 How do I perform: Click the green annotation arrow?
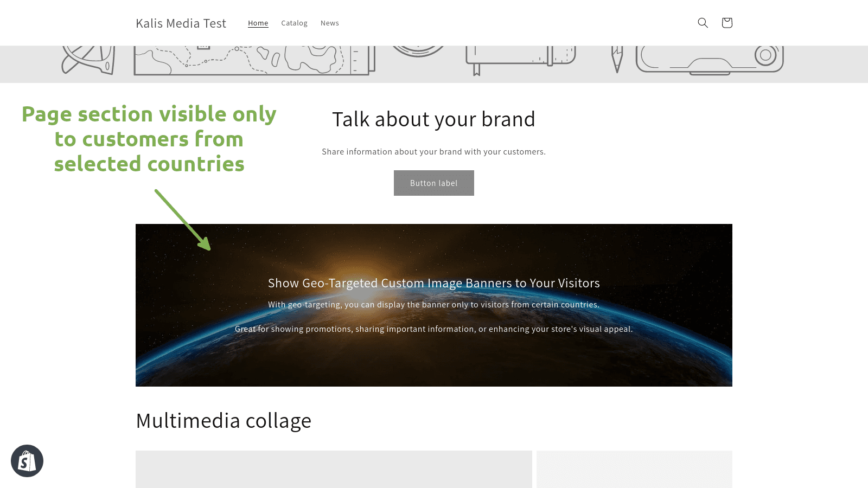tap(182, 220)
